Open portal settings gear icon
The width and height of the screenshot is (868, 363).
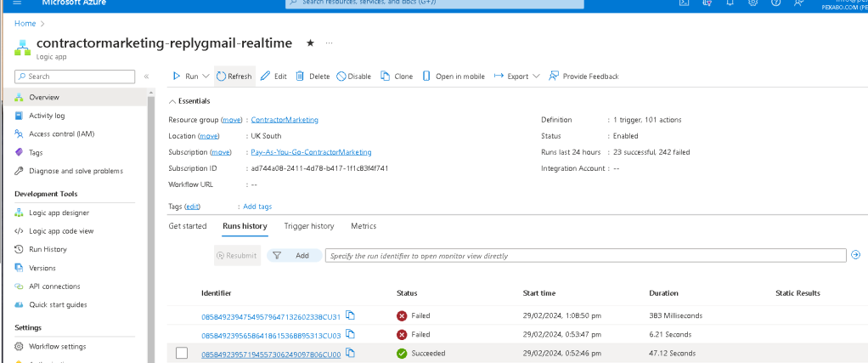pyautogui.click(x=752, y=3)
